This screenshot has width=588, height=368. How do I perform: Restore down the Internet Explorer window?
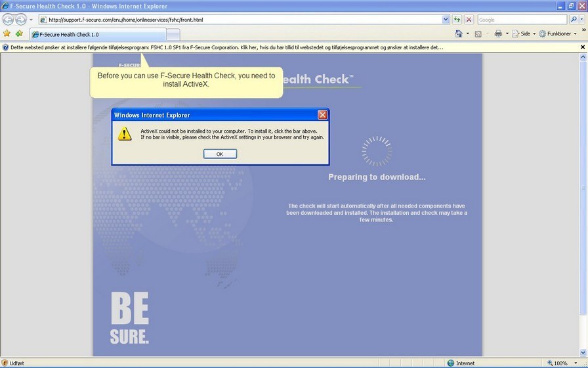[571, 6]
